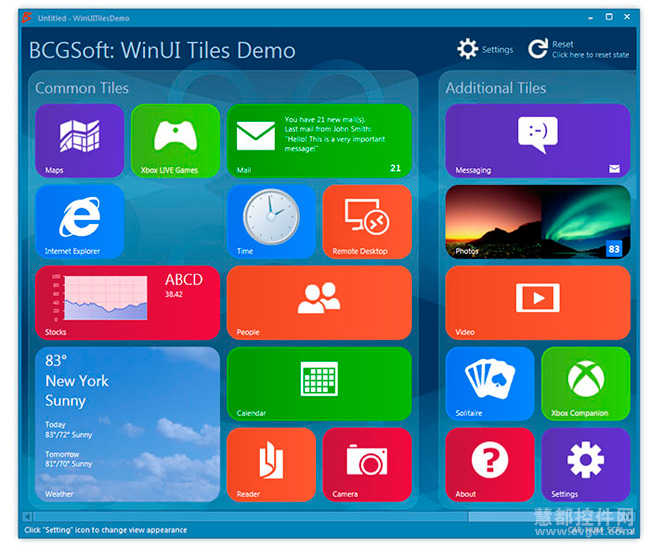Viewport: 650px width, 548px height.
Task: Open the Calendar tile
Action: [319, 384]
